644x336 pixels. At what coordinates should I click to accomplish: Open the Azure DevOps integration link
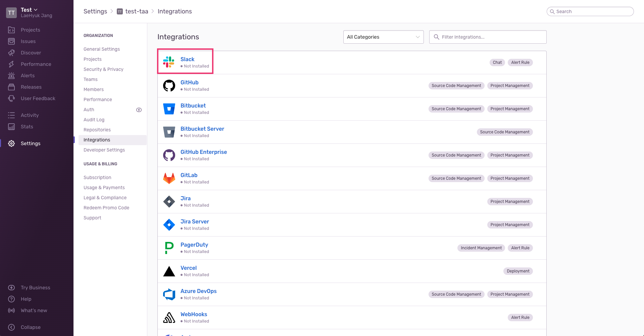[199, 291]
